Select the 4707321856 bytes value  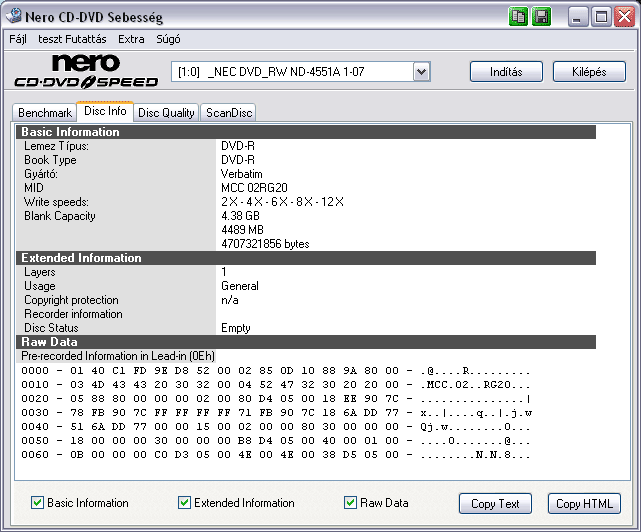[x=265, y=244]
